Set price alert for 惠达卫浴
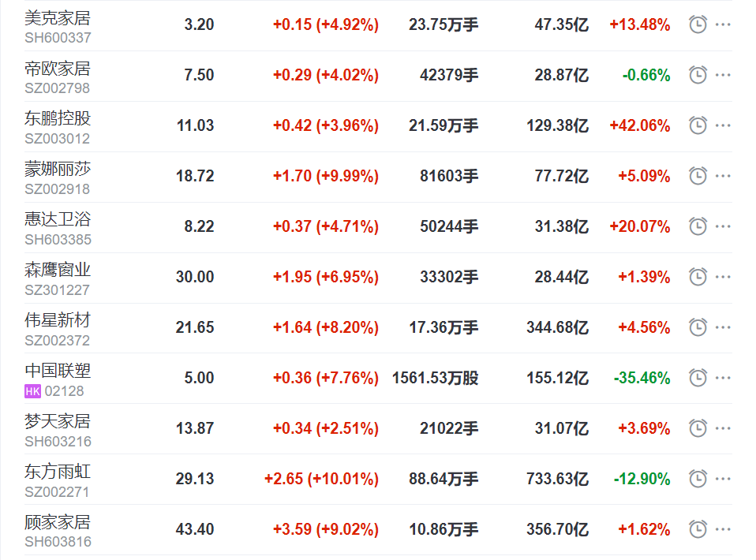 [x=698, y=226]
